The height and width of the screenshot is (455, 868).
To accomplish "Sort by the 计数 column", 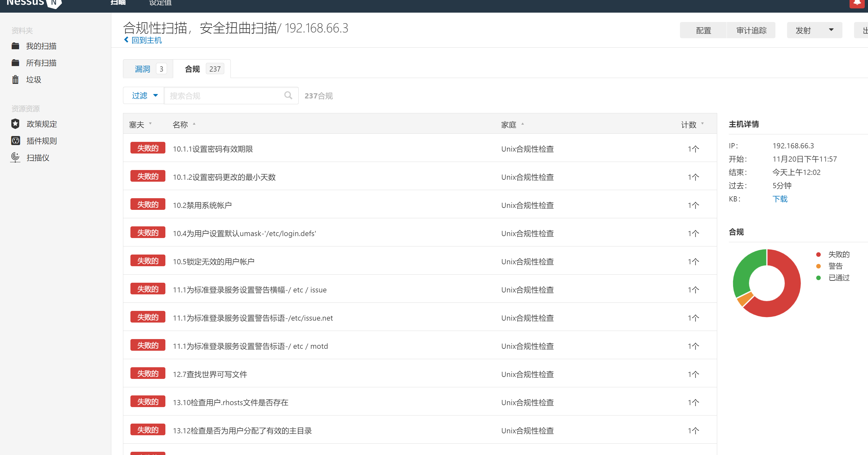I will tap(693, 124).
